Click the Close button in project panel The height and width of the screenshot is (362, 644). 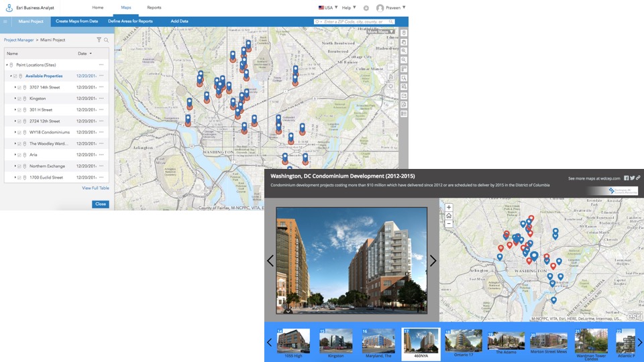[100, 204]
